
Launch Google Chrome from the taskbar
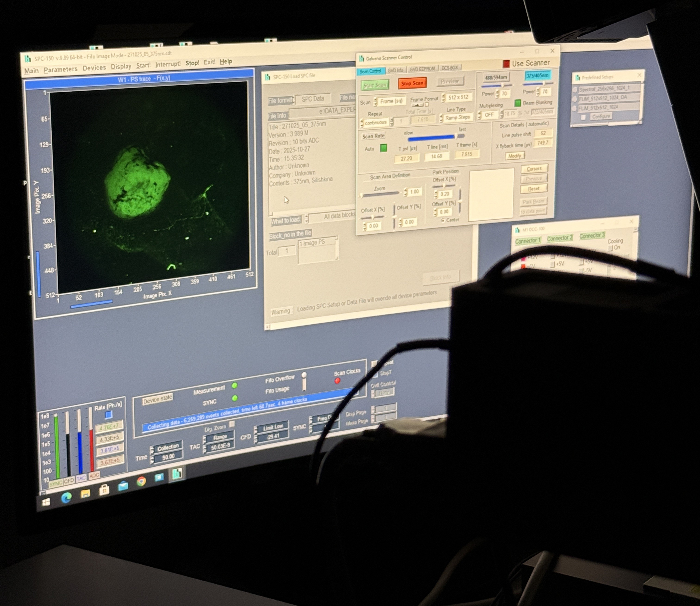141,481
